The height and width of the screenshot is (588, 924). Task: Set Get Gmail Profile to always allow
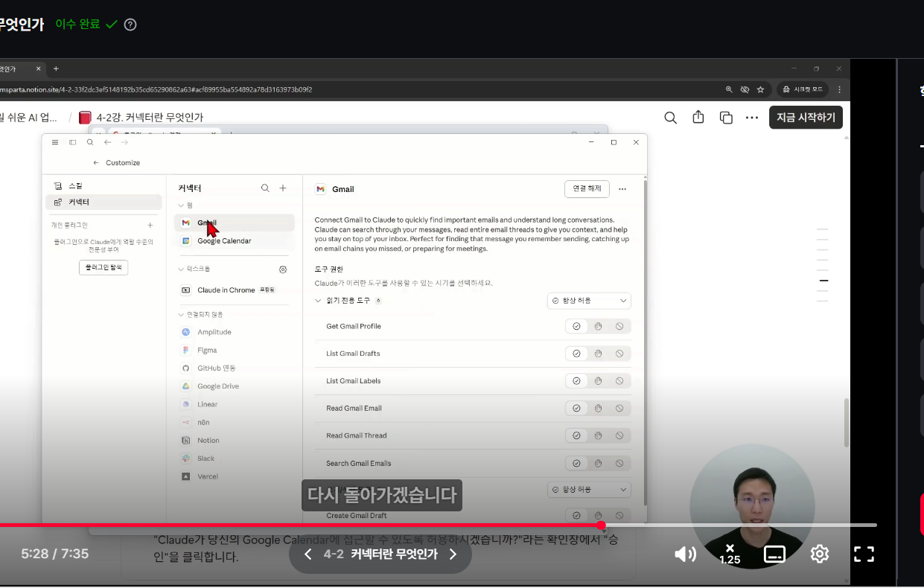(x=576, y=326)
